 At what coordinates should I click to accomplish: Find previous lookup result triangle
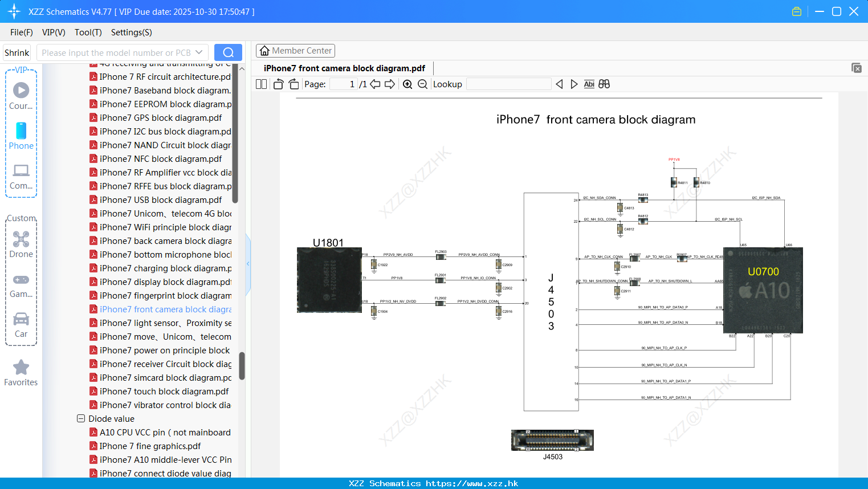tap(559, 84)
